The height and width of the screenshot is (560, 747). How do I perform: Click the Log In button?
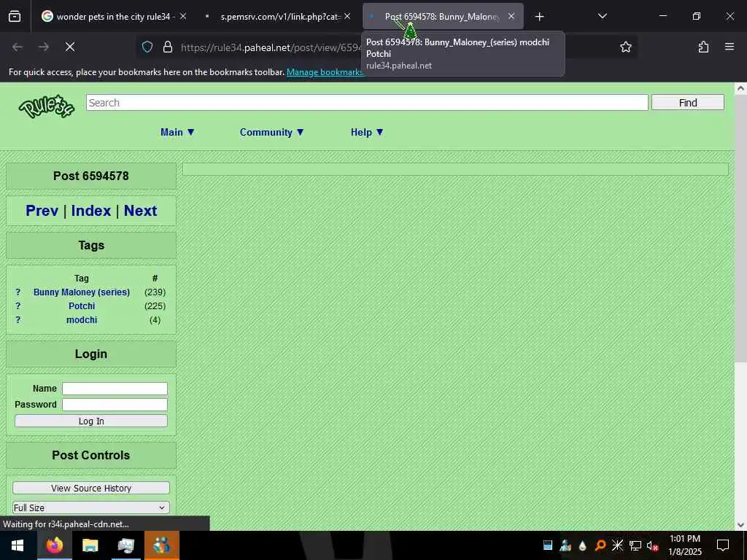click(91, 421)
